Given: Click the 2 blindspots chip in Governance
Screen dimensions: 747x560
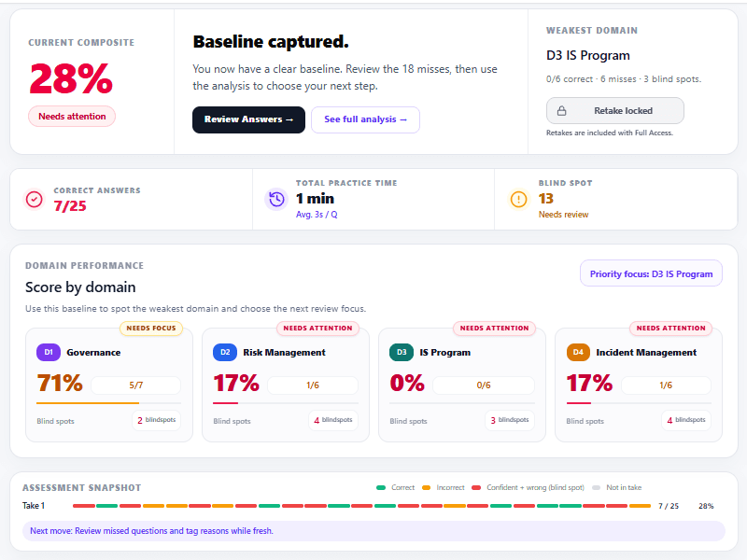Looking at the screenshot, I should 157,421.
